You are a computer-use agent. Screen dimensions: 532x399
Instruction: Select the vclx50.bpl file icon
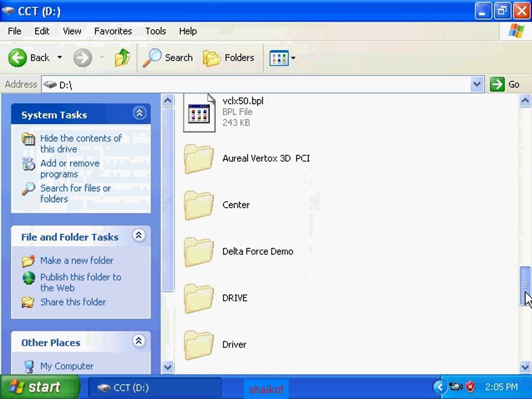pos(199,112)
